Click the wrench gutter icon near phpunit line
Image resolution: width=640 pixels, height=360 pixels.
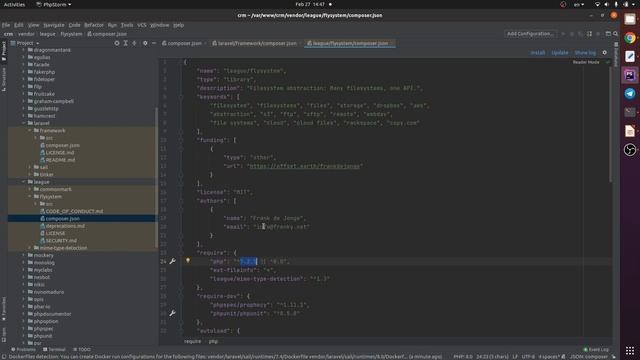(x=172, y=313)
